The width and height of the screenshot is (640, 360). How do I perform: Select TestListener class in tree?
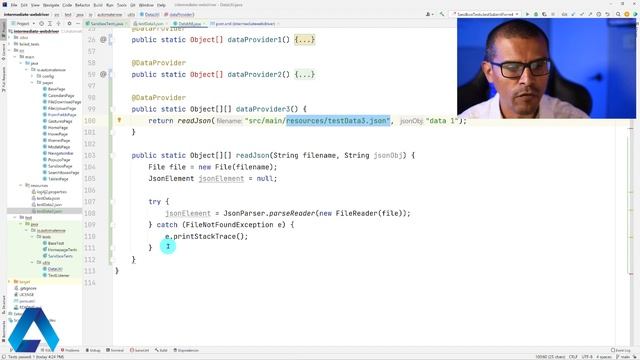(x=58, y=276)
